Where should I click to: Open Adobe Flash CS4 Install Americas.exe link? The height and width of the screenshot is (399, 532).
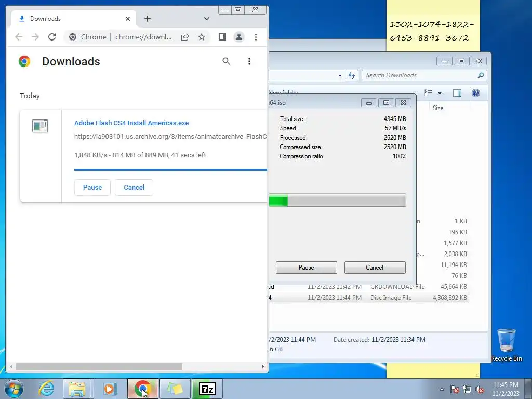coord(131,123)
